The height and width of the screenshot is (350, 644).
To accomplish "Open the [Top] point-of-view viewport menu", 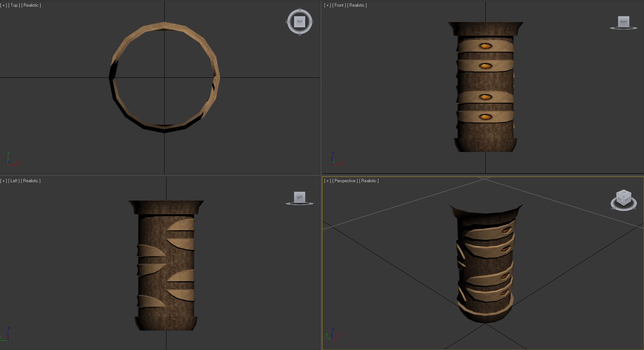I will pos(14,5).
